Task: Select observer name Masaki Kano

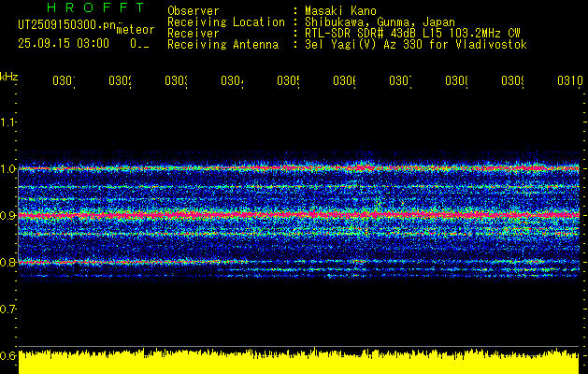Action: point(340,11)
